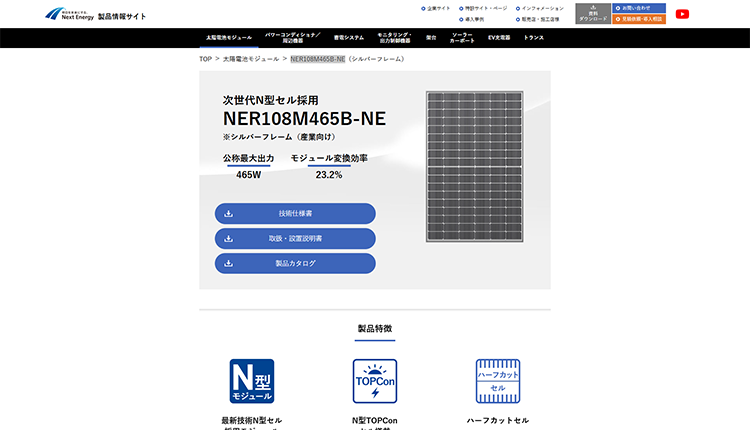Open the 導入事例 link

[472, 20]
